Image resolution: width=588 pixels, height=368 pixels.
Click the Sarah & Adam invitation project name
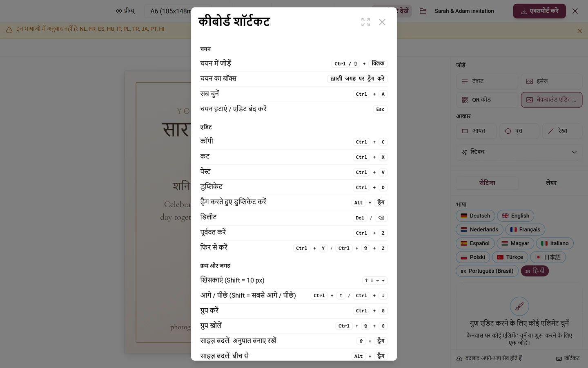click(x=464, y=11)
